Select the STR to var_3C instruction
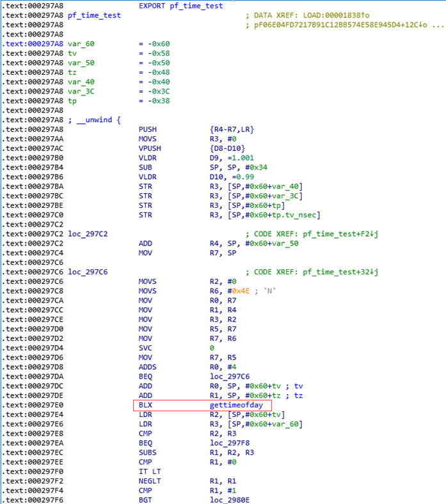 tap(221, 196)
